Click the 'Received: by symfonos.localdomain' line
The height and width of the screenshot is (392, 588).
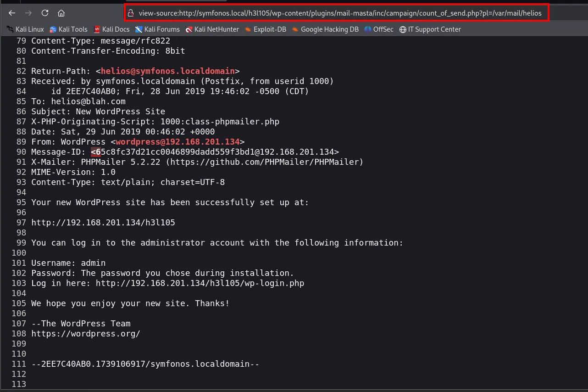pos(183,81)
